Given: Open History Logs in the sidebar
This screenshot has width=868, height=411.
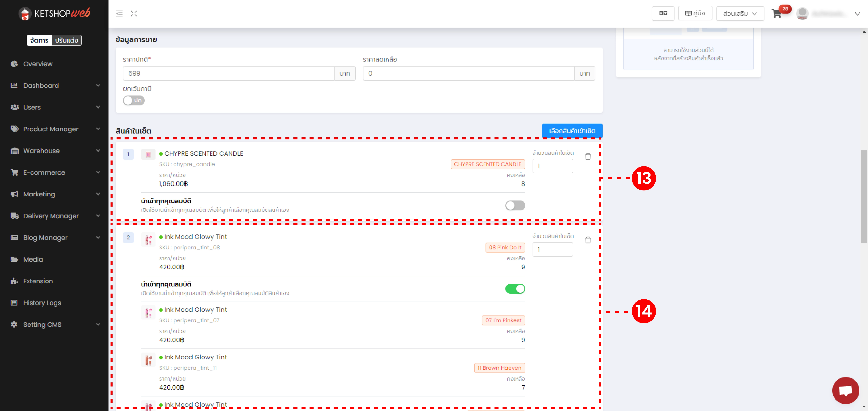Looking at the screenshot, I should tap(54, 303).
